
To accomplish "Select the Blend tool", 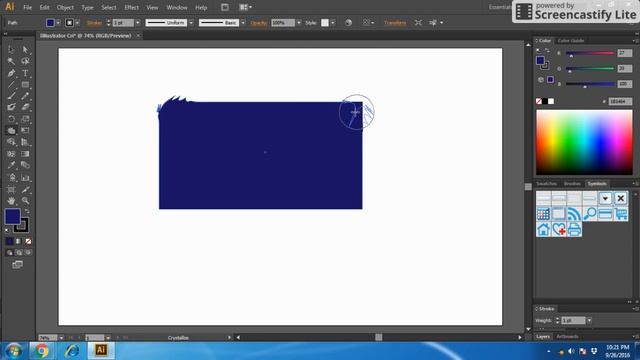I will pyautogui.click(x=25, y=165).
